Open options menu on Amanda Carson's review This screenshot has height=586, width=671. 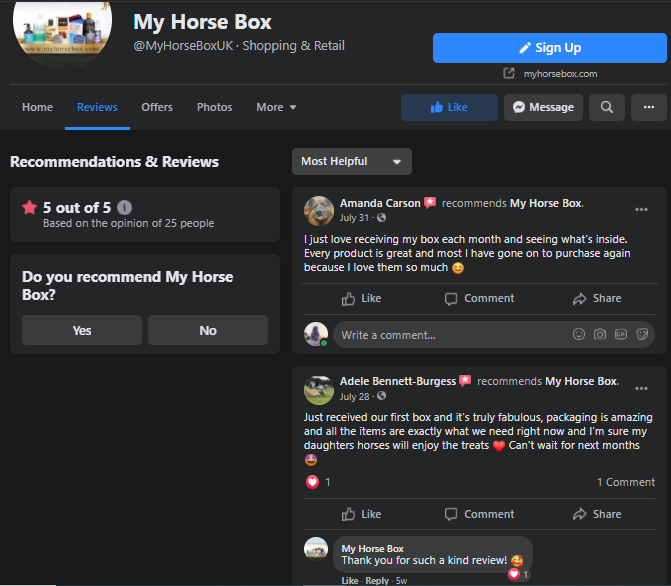(x=641, y=209)
